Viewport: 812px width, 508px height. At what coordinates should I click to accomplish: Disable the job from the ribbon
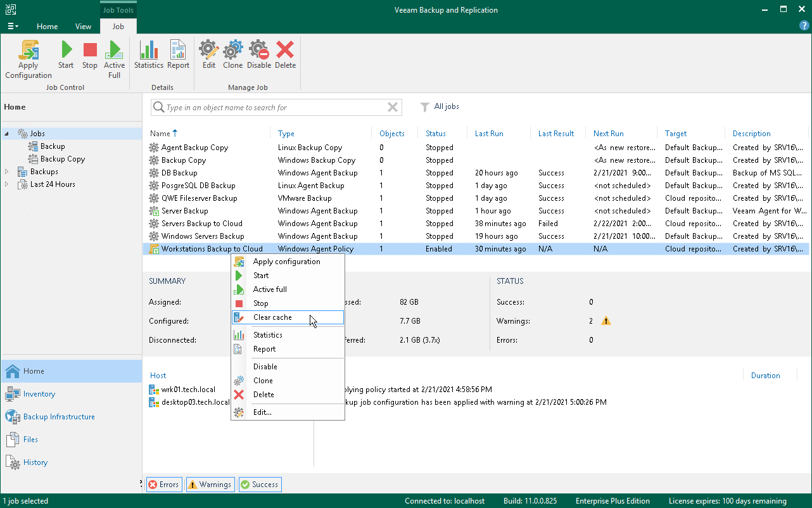coord(259,54)
